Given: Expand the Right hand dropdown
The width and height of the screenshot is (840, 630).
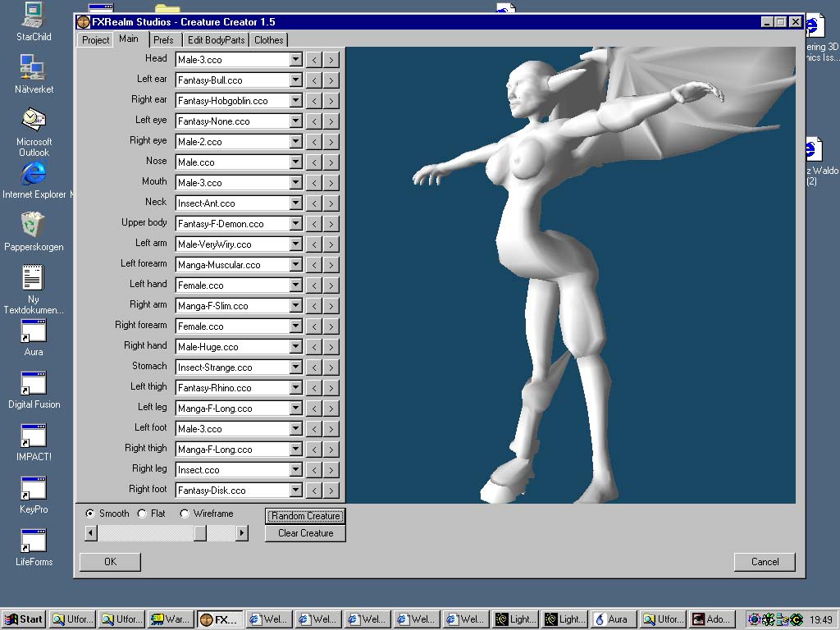Looking at the screenshot, I should (x=296, y=347).
